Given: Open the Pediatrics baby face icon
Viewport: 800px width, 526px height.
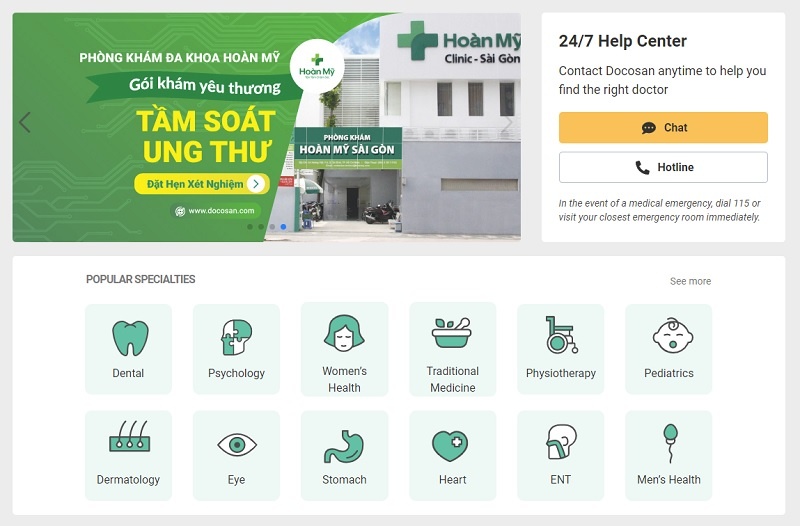Looking at the screenshot, I should (x=672, y=336).
